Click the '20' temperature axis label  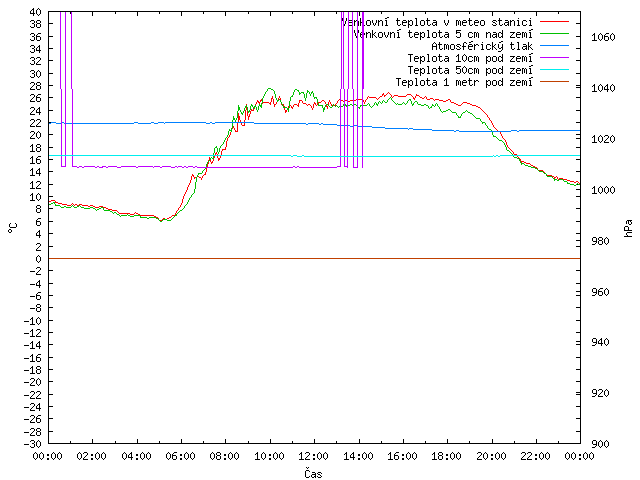coord(36,135)
